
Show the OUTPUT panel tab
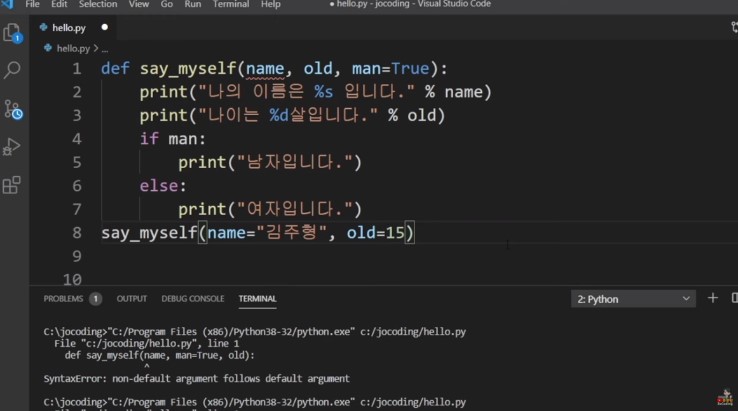coord(132,299)
